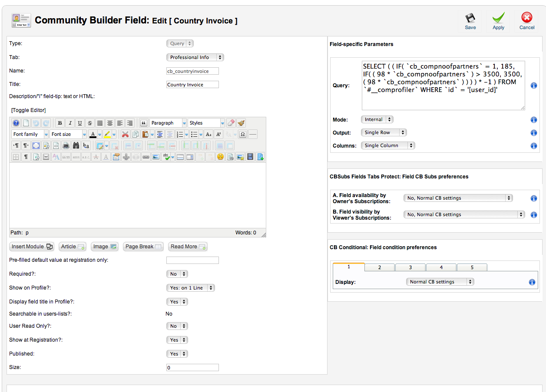Screen dimensions: 546x392
Task: Open the Font size dropdown
Action: coord(68,134)
